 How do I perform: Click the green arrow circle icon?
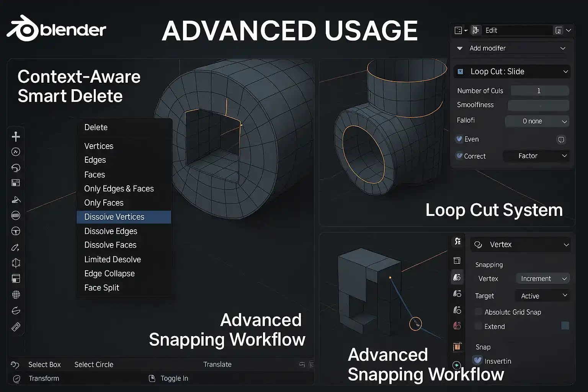coord(456,365)
